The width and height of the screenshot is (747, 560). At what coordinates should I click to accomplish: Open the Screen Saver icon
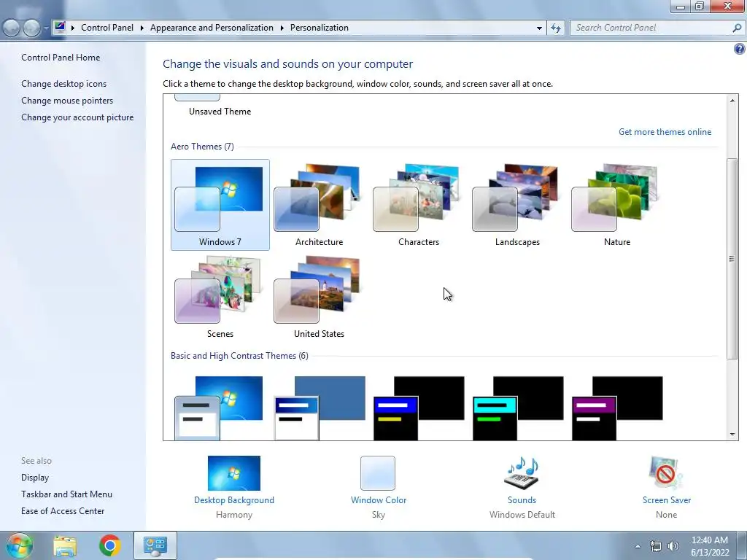coord(666,473)
